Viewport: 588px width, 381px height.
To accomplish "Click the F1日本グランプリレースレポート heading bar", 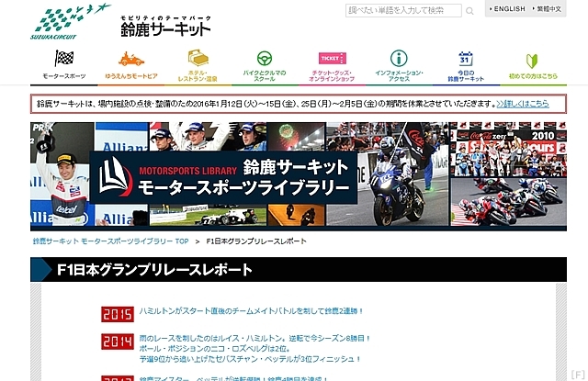I will (x=299, y=269).
